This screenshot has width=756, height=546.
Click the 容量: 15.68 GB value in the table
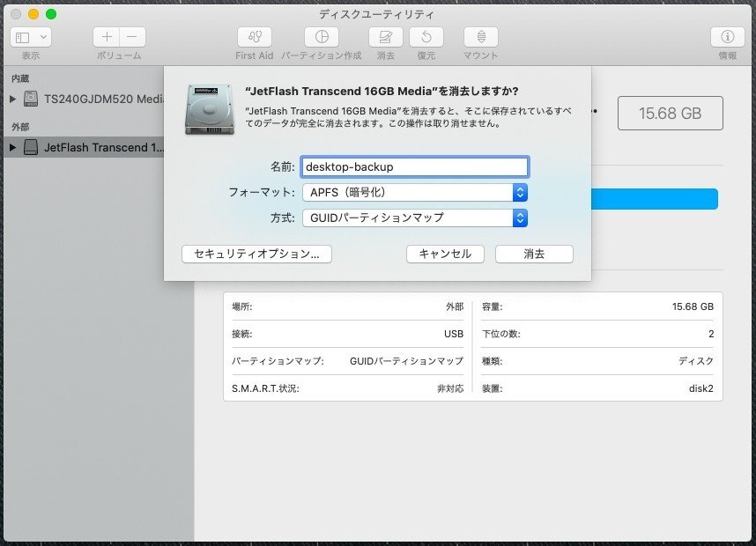[x=693, y=306]
